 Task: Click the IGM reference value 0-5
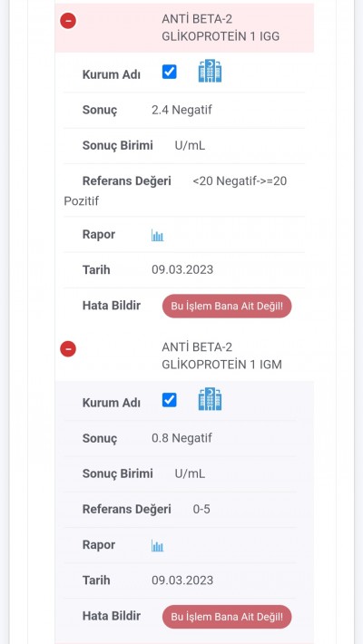coord(201,509)
